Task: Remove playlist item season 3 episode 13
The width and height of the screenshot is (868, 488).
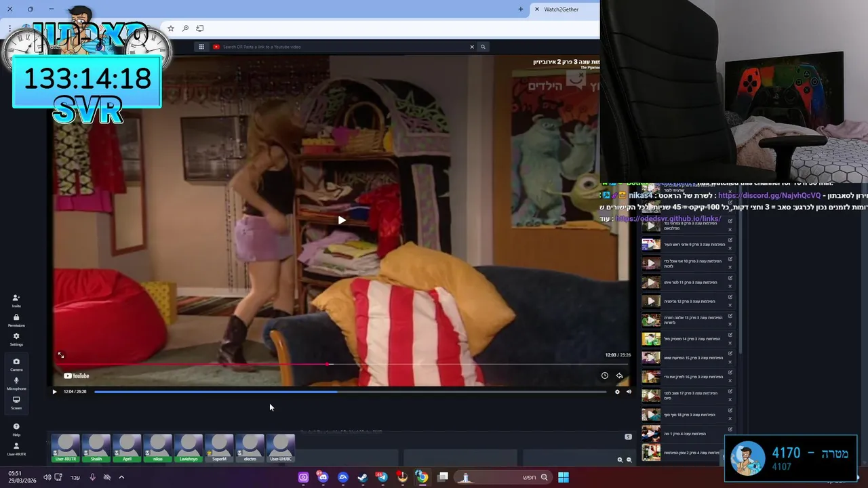Action: coord(730,324)
